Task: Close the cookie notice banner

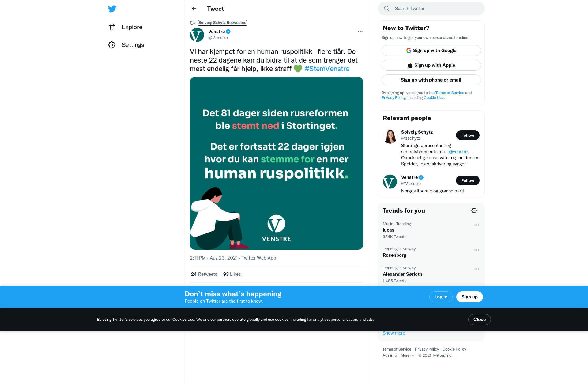Action: [x=479, y=320]
